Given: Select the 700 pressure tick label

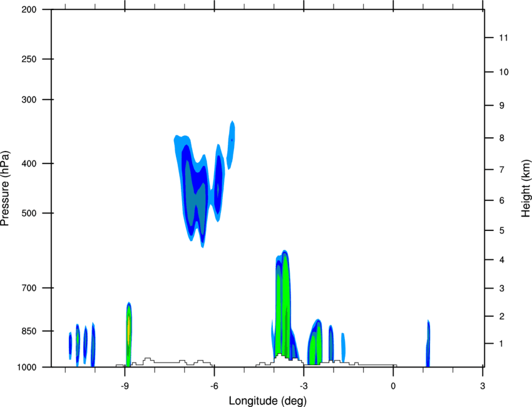Looking at the screenshot, I should [x=29, y=288].
